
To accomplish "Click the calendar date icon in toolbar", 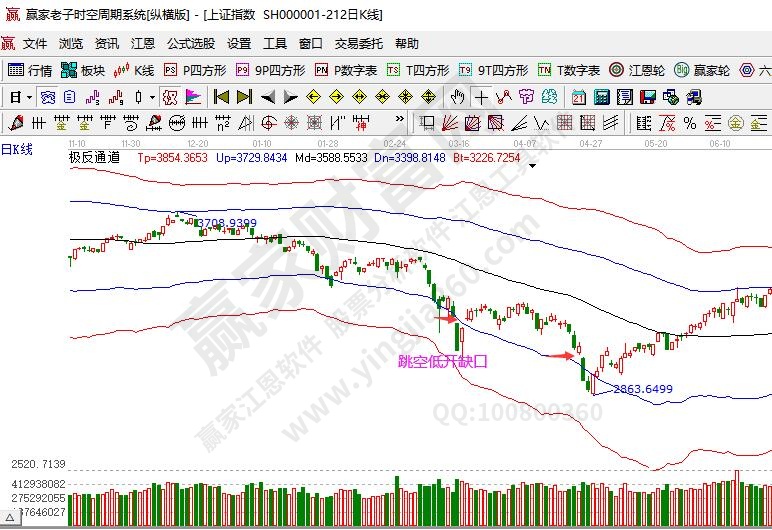I will tap(579, 97).
